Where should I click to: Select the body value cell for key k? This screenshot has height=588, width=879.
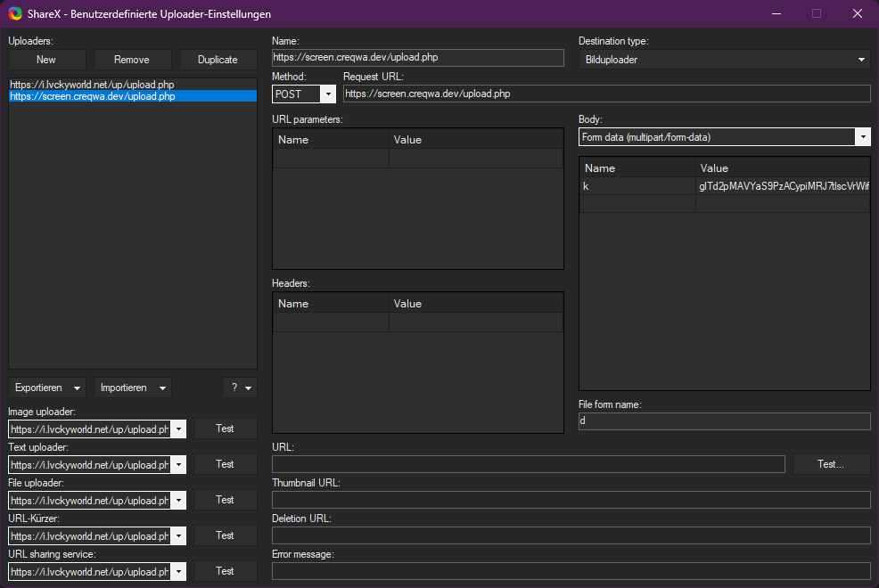click(x=783, y=186)
